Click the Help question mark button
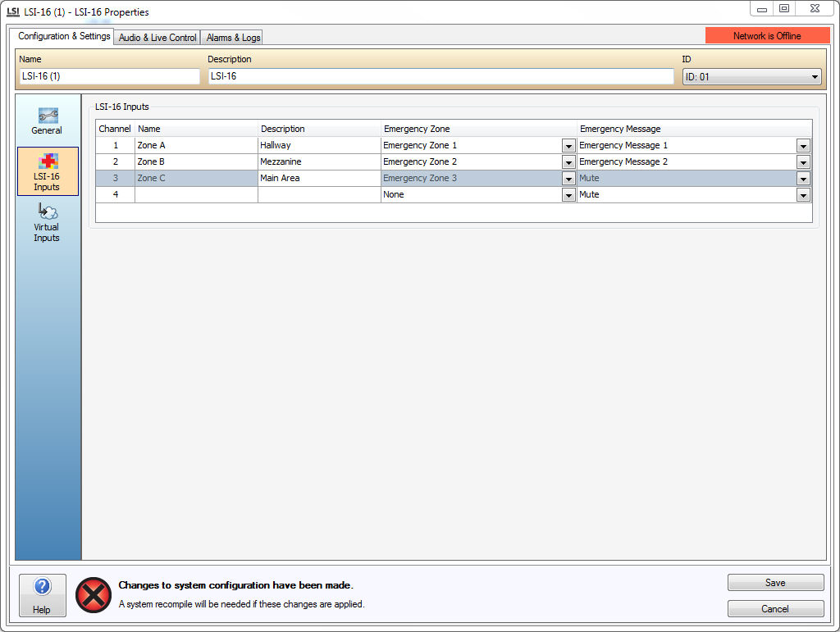The image size is (840, 632). (x=43, y=595)
